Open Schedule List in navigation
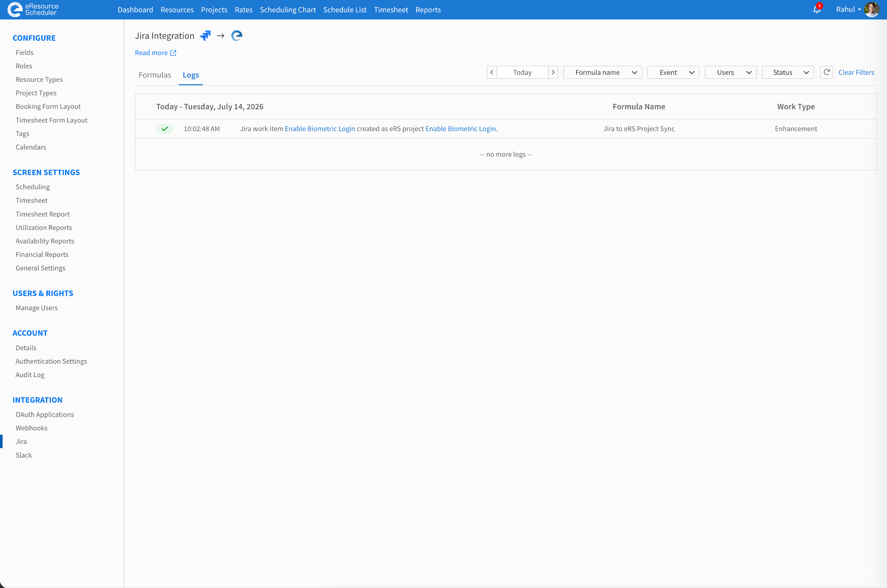The width and height of the screenshot is (887, 588). pos(345,10)
